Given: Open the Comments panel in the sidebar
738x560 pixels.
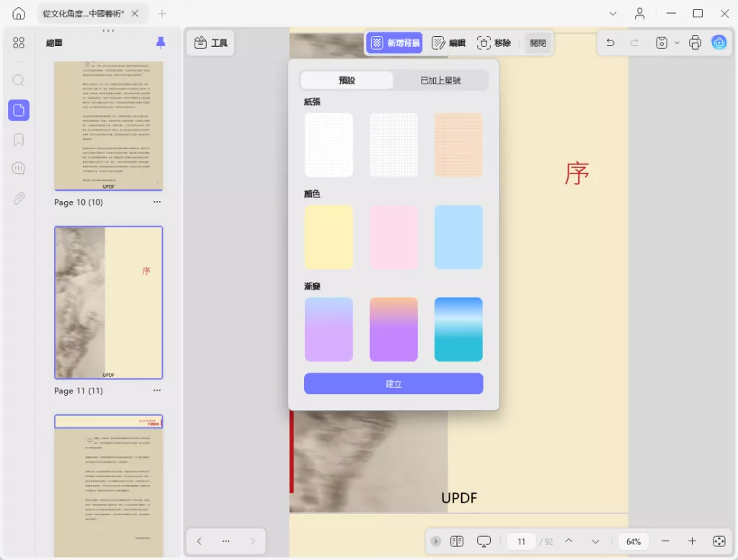Looking at the screenshot, I should [18, 168].
